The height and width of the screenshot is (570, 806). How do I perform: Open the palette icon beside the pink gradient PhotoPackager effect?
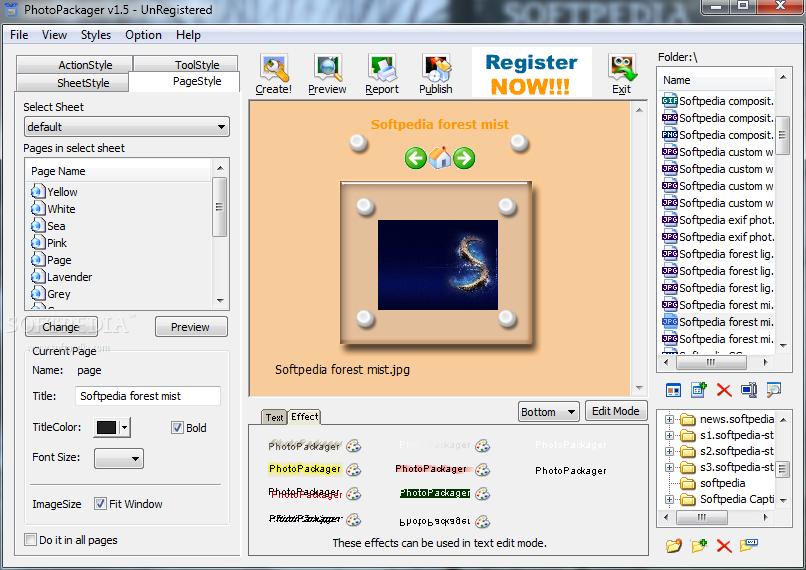(x=482, y=469)
